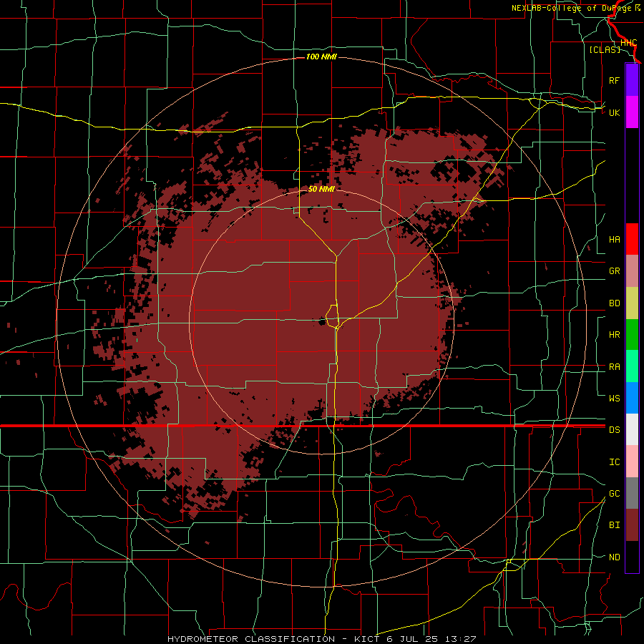Click the BD yellow legend swatch
The width and height of the screenshot is (644, 644).
coord(632,303)
